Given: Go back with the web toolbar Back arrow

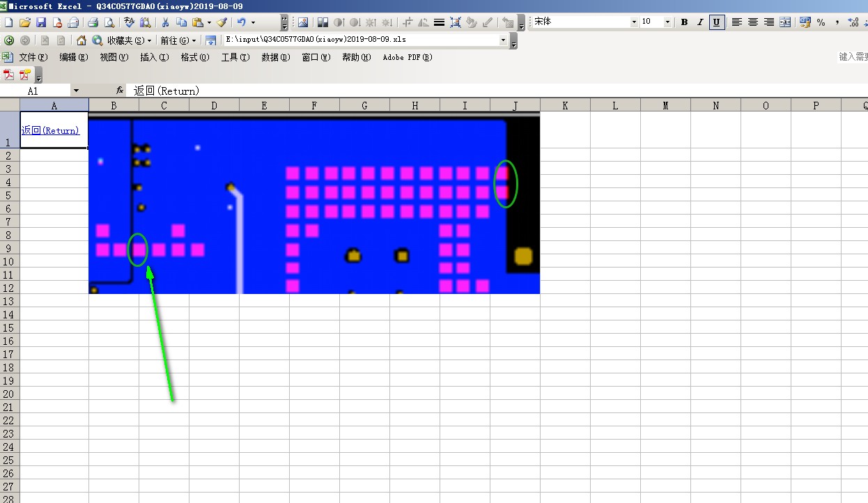Looking at the screenshot, I should click(x=9, y=40).
